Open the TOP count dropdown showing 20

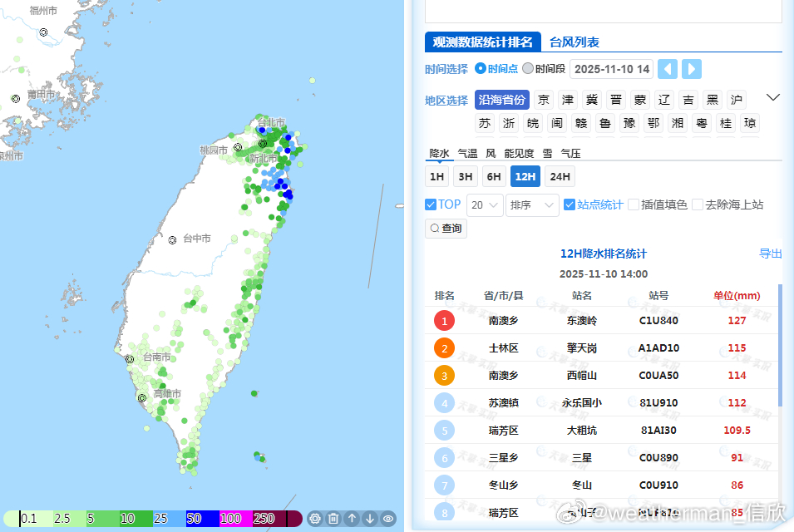485,204
